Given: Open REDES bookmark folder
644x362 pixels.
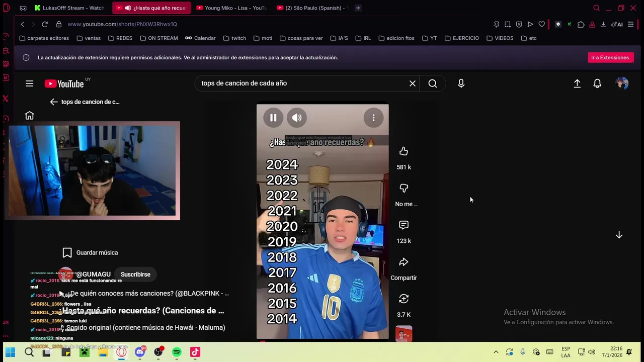Looking at the screenshot, I should click(x=120, y=38).
